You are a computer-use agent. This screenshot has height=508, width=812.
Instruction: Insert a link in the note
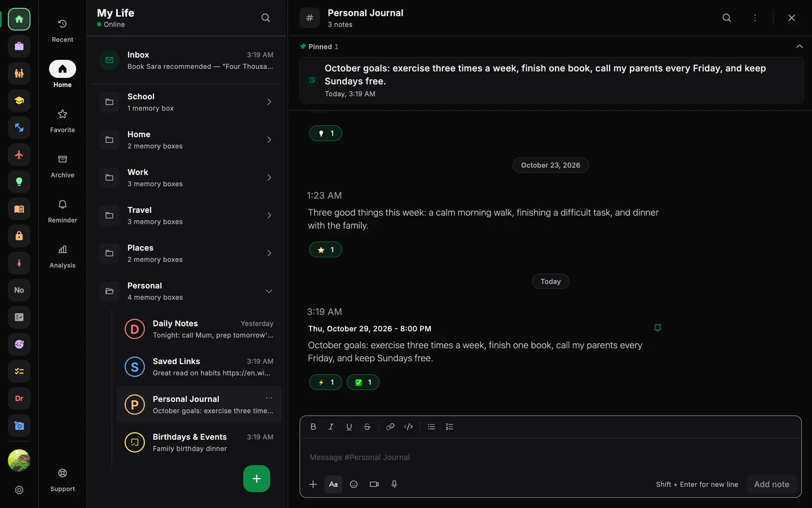tap(390, 427)
